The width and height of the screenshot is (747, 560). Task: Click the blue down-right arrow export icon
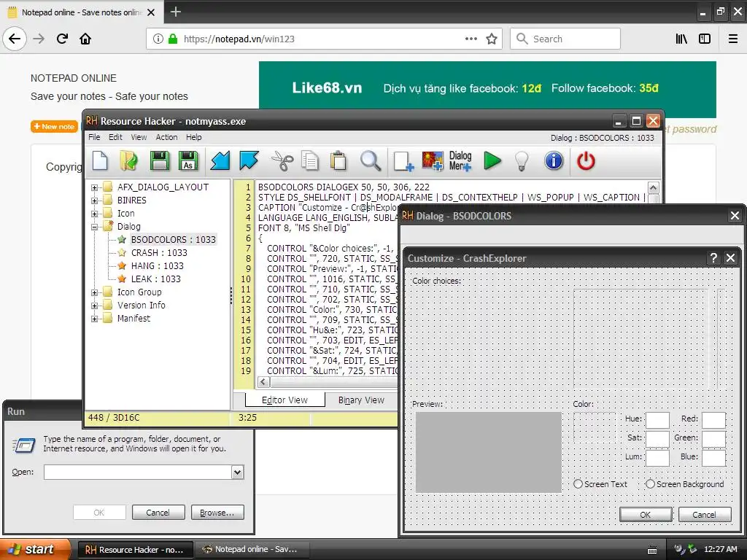[x=249, y=161]
